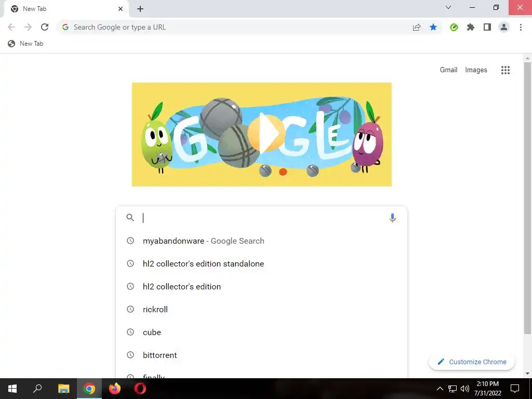
Task: Open a new tab with plus button
Action: pyautogui.click(x=140, y=9)
